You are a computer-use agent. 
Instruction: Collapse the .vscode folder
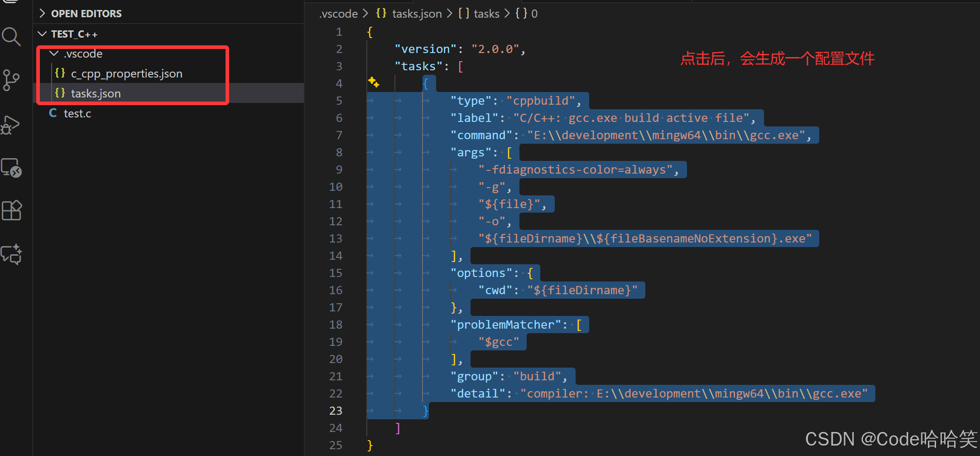click(54, 53)
